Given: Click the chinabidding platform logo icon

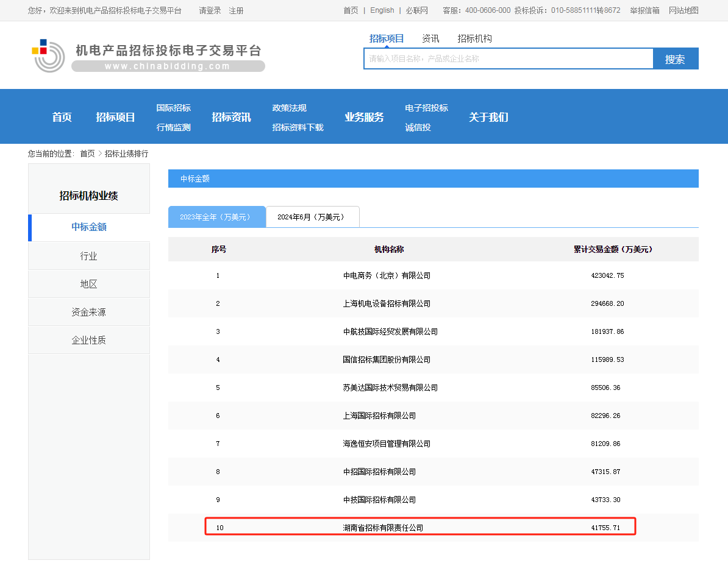Looking at the screenshot, I should point(48,55).
